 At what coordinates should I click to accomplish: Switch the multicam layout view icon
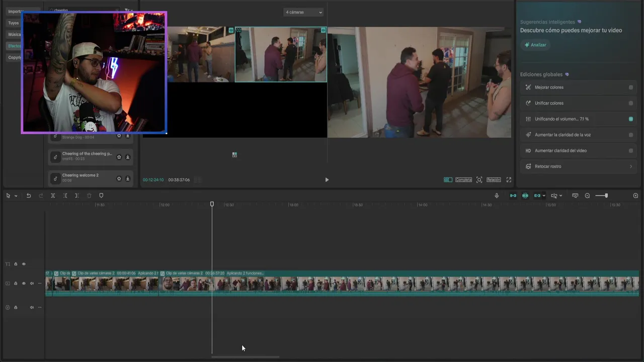pos(448,180)
